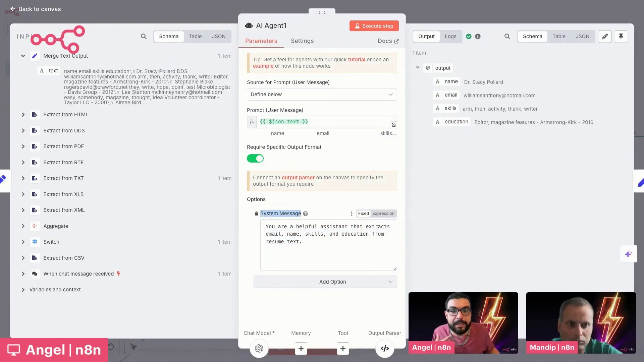
Task: Select the Output tab
Action: click(426, 37)
